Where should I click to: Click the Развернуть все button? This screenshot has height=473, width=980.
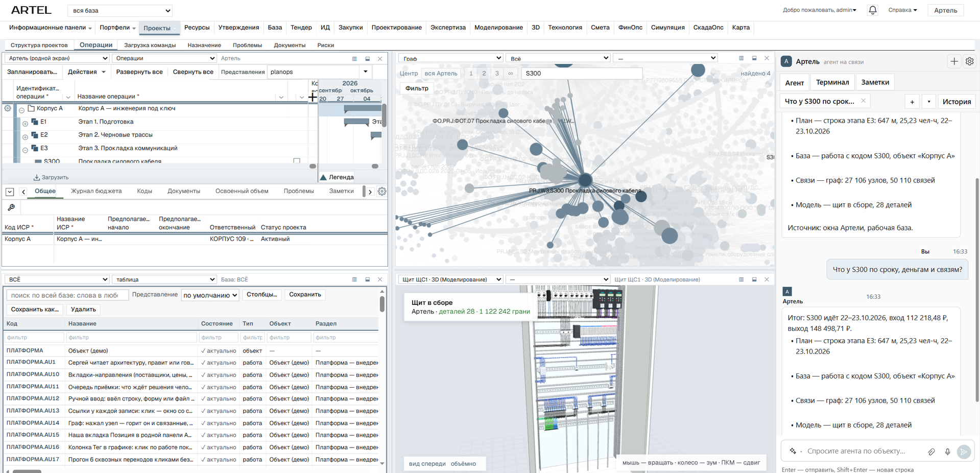[x=139, y=72]
